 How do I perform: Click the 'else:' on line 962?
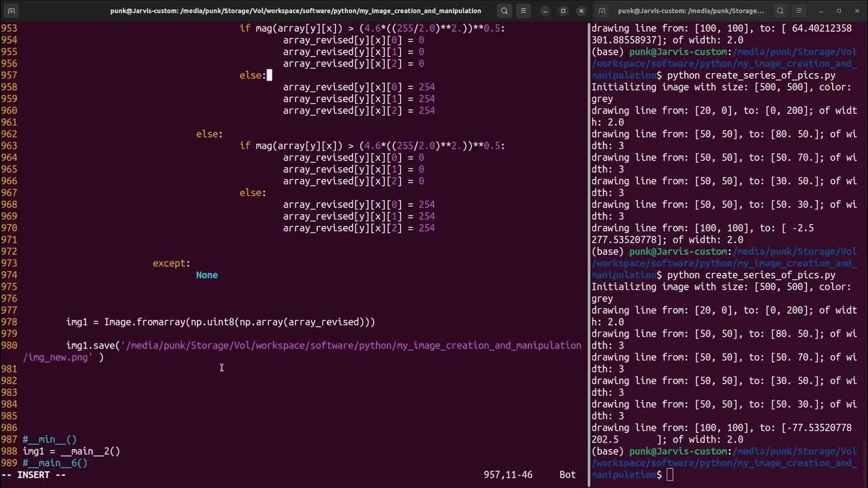pos(210,134)
